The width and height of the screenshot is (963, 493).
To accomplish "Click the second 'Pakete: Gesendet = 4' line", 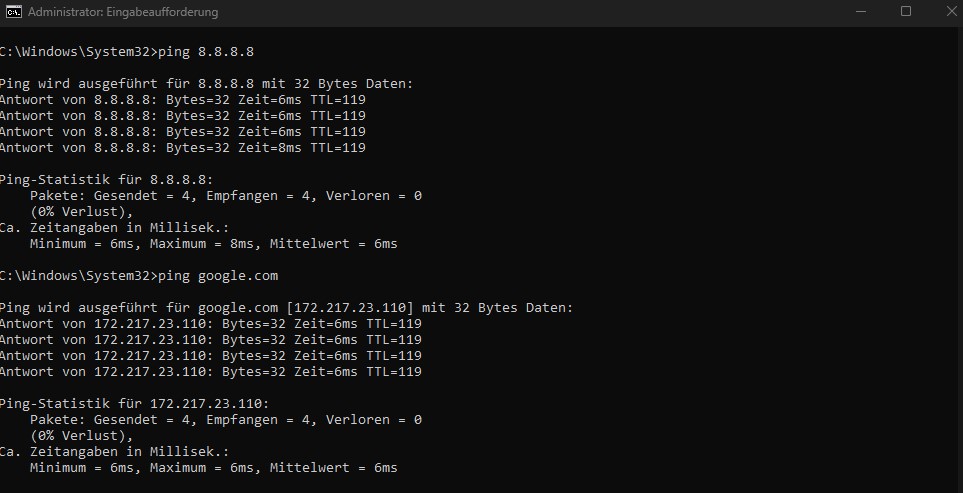I will (x=225, y=420).
